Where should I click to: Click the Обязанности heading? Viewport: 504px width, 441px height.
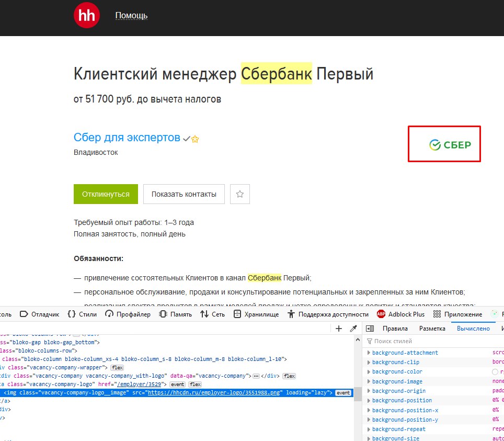point(98,258)
